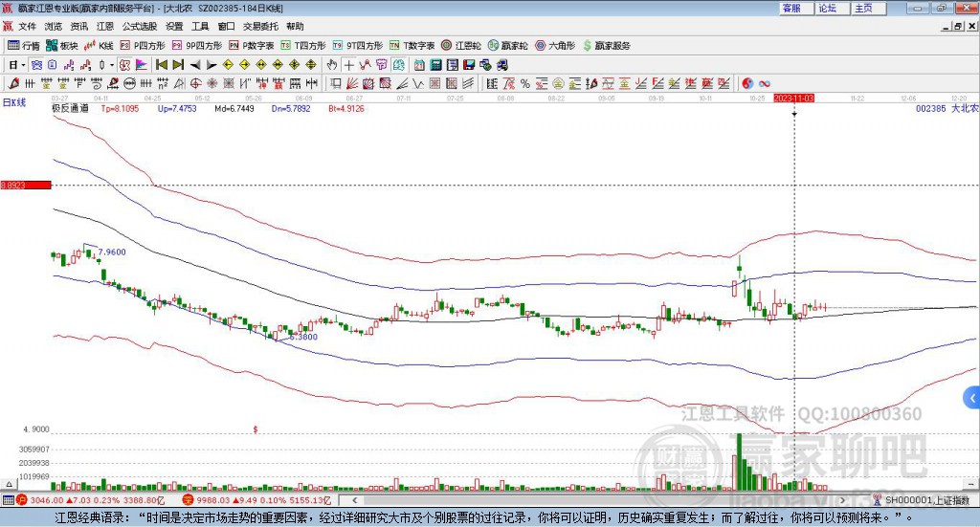Select the hand pan tool
980x527 pixels.
point(331,64)
